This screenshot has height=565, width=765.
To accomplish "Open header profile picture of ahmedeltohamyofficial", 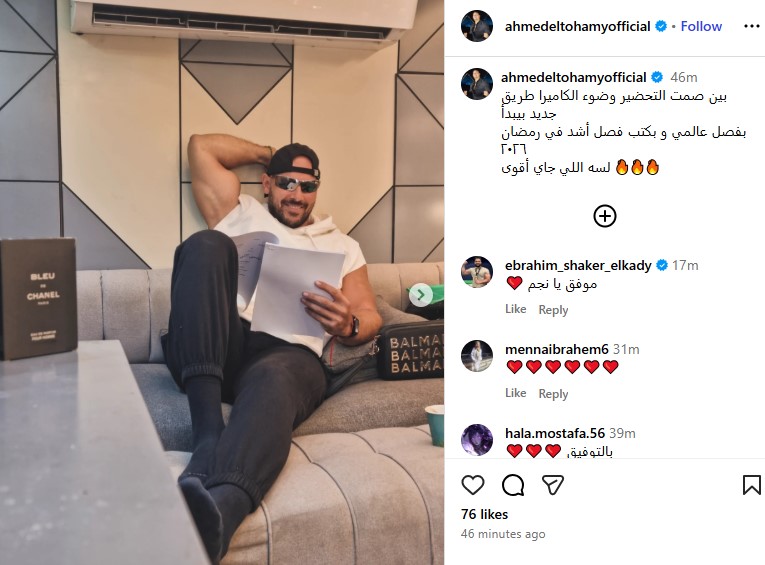I will pyautogui.click(x=477, y=26).
